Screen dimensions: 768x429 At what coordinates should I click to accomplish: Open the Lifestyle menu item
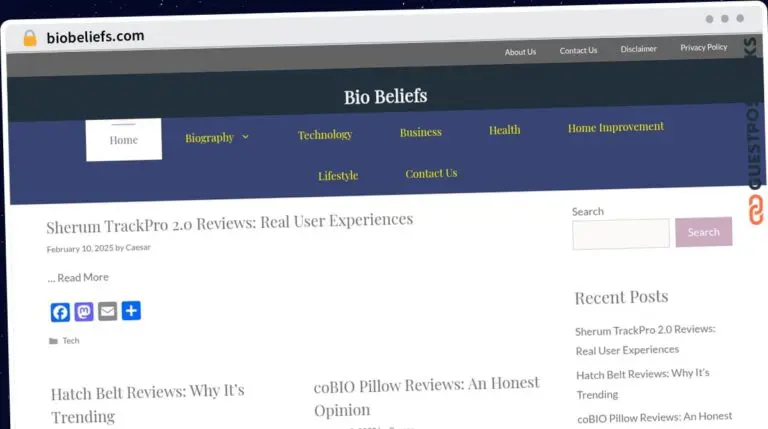[x=338, y=175]
